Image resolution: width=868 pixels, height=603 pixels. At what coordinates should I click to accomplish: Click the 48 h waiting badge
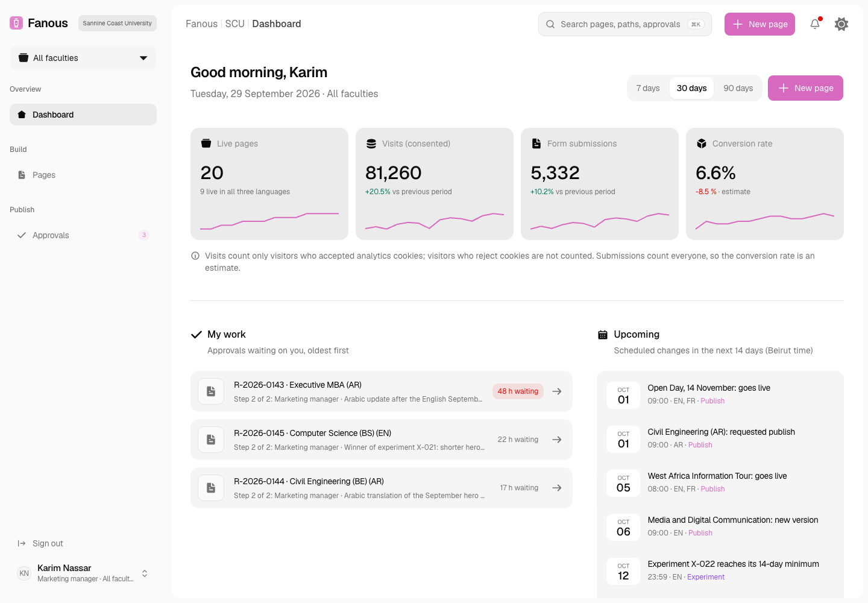pos(518,391)
